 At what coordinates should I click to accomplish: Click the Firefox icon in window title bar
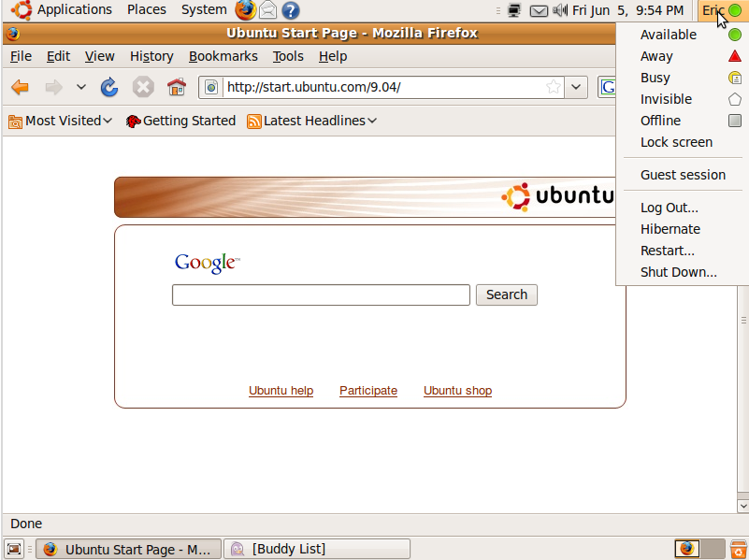(13, 34)
